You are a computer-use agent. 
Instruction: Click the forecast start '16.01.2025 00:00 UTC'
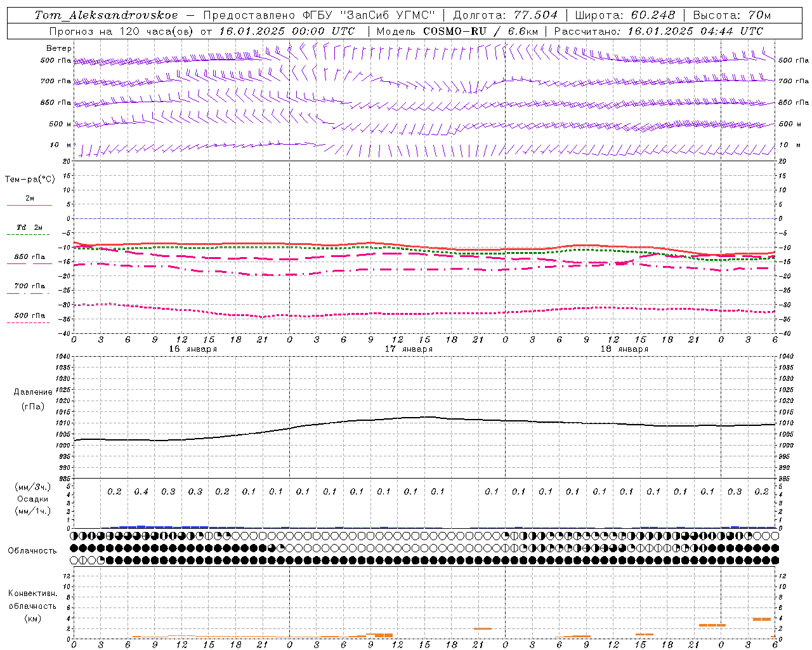click(287, 31)
